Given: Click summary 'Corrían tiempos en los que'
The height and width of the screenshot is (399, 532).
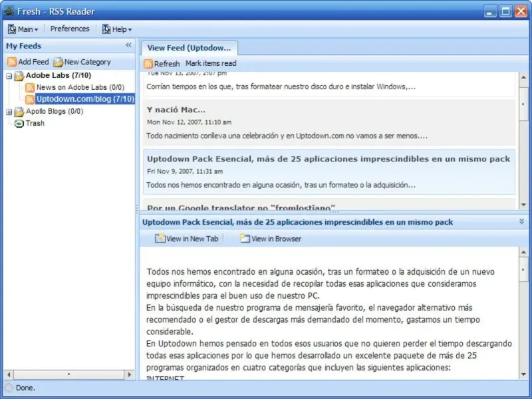Looking at the screenshot, I should coord(281,86).
